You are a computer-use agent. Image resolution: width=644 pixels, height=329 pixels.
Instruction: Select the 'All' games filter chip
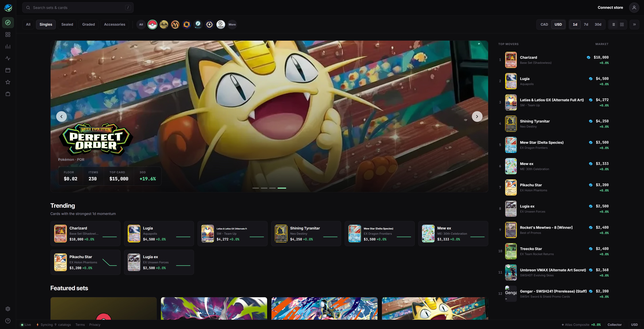pos(141,24)
